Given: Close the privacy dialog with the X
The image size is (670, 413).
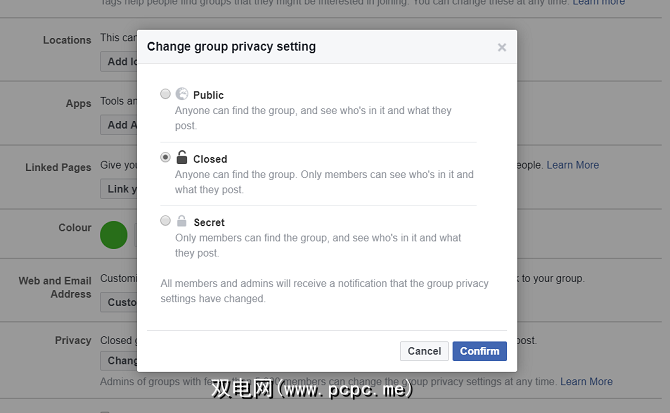Looking at the screenshot, I should (501, 47).
